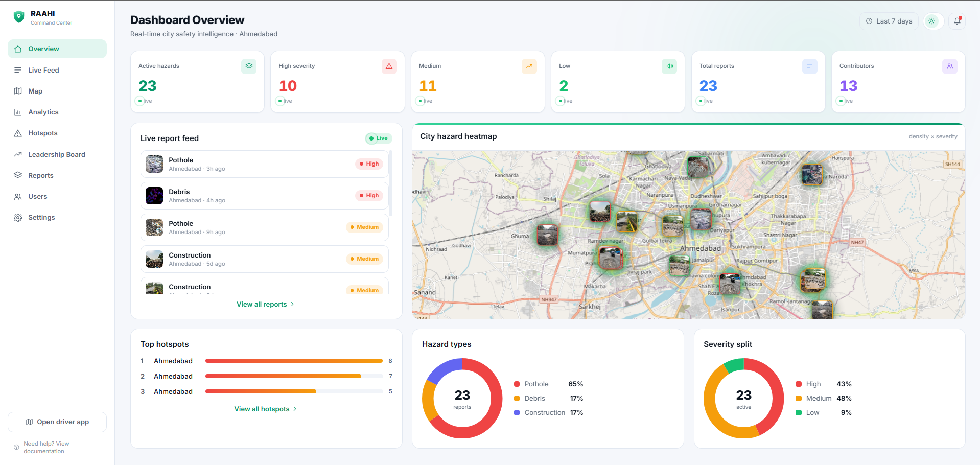Click the Total reports list icon
980x465 pixels.
coord(809,66)
